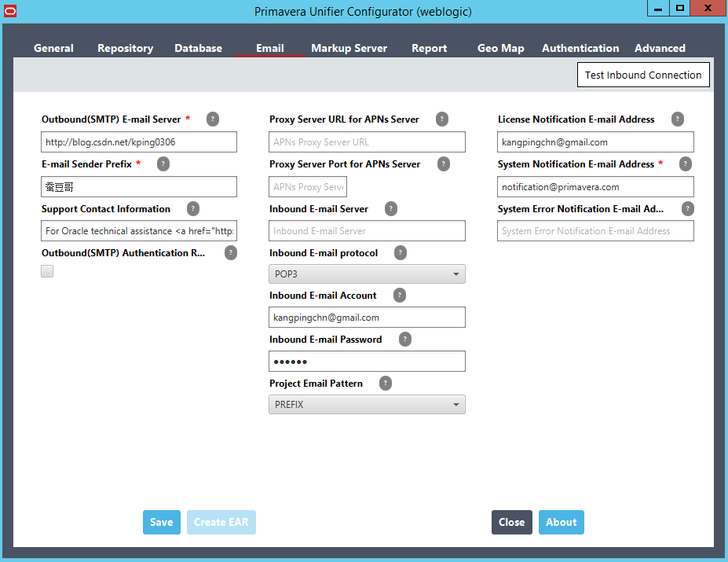Go to the Markup Server tab
This screenshot has width=728, height=562.
point(349,49)
